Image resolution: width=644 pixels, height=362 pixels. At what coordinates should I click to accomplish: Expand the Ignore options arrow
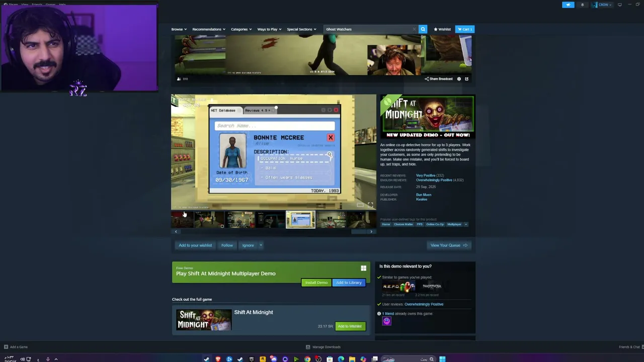[x=261, y=245]
